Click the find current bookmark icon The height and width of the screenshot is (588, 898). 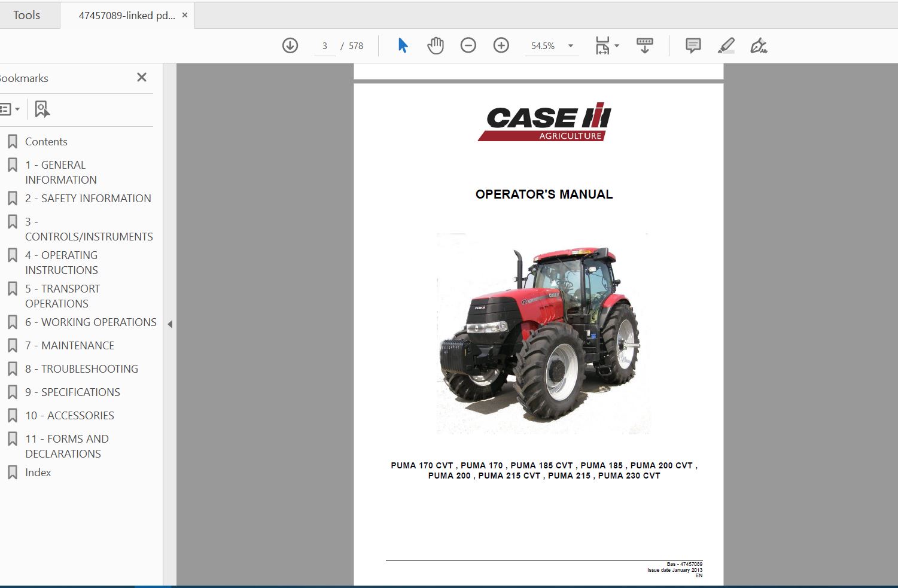(42, 109)
